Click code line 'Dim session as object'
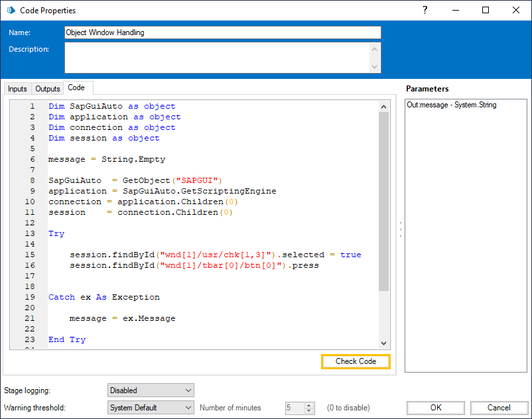This screenshot has height=419, width=532. (x=104, y=138)
